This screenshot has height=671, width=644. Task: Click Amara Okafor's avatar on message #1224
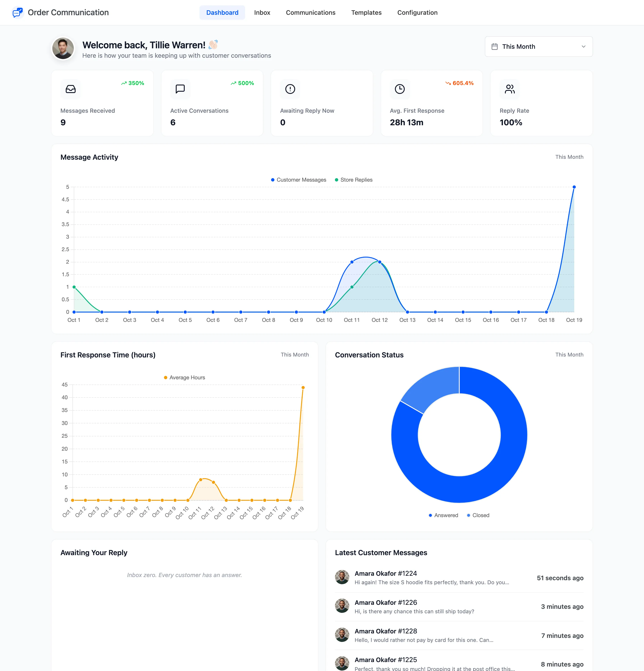click(x=342, y=577)
